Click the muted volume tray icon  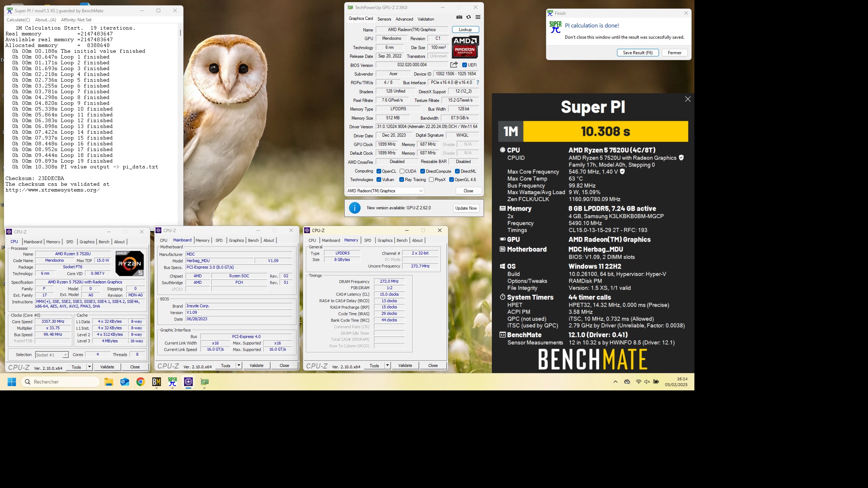click(647, 382)
